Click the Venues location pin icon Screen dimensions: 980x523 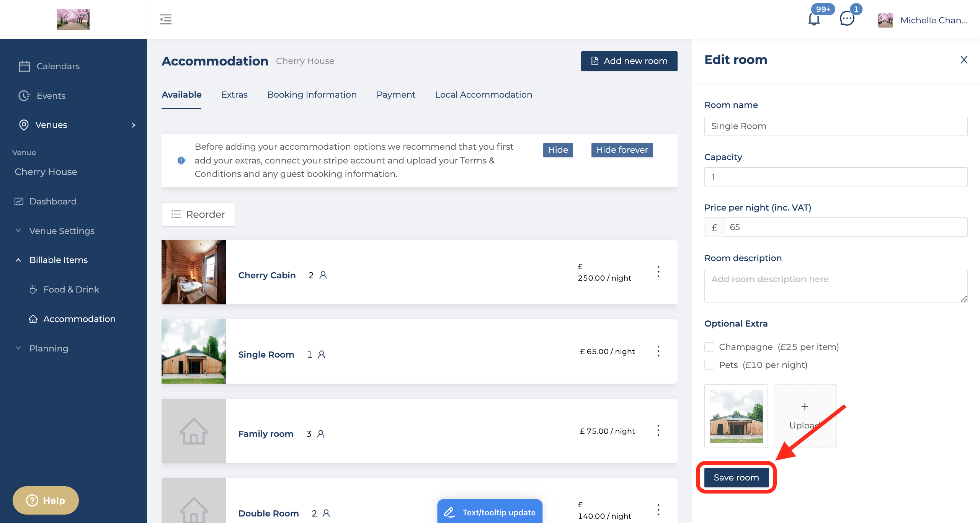[x=24, y=125]
